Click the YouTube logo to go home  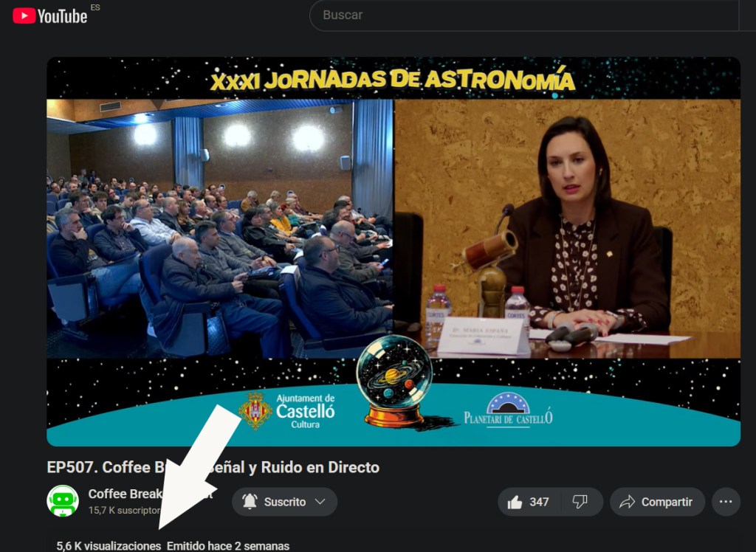pos(49,15)
